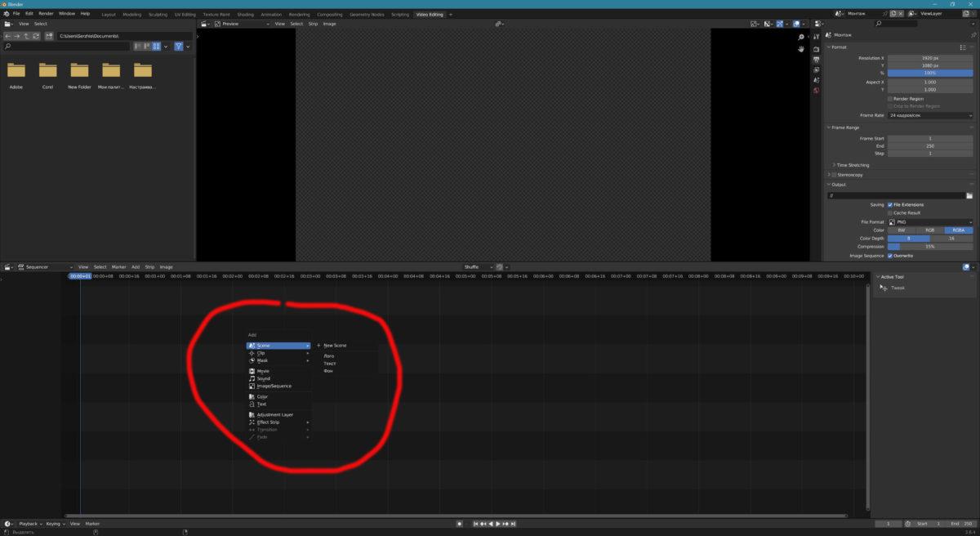Viewport: 980px width, 536px height.
Task: Click the Resolution X field
Action: tap(931, 59)
